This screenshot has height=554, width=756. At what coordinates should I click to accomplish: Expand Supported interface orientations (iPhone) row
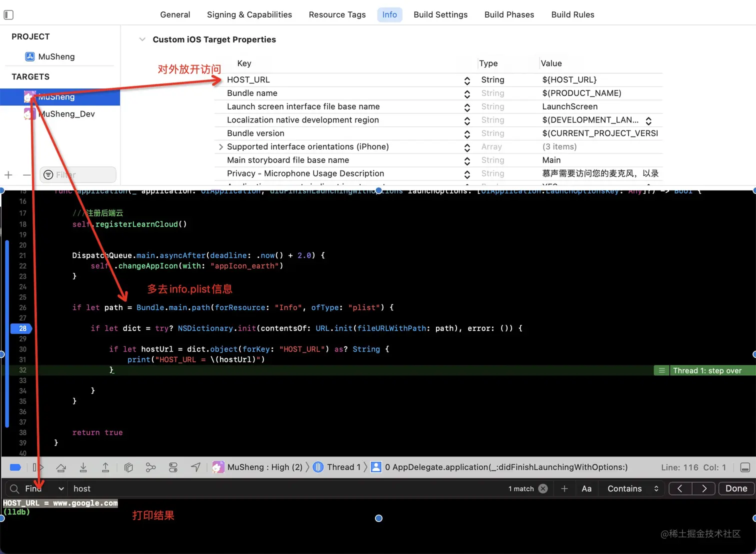pyautogui.click(x=220, y=147)
